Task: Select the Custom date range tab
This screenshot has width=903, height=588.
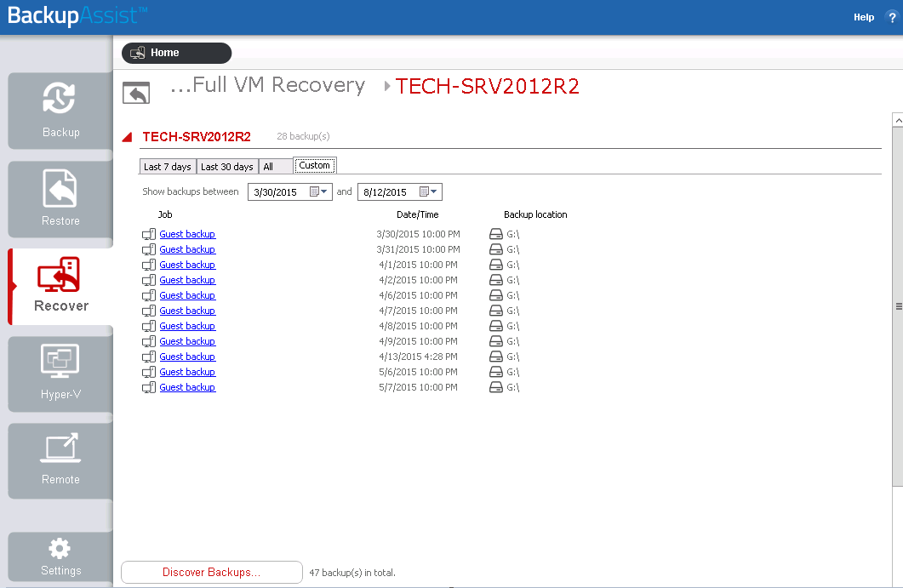Action: pos(314,165)
